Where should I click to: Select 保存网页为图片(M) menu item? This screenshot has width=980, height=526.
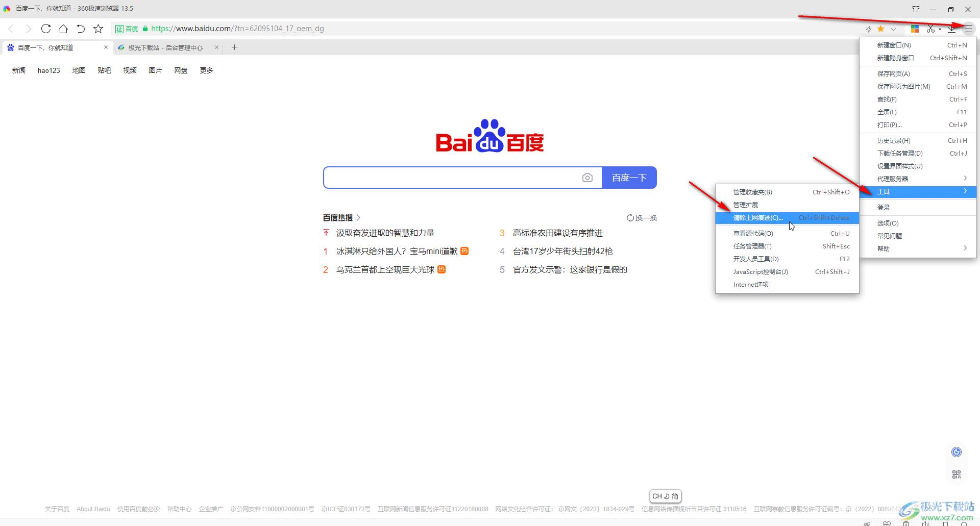pos(918,86)
